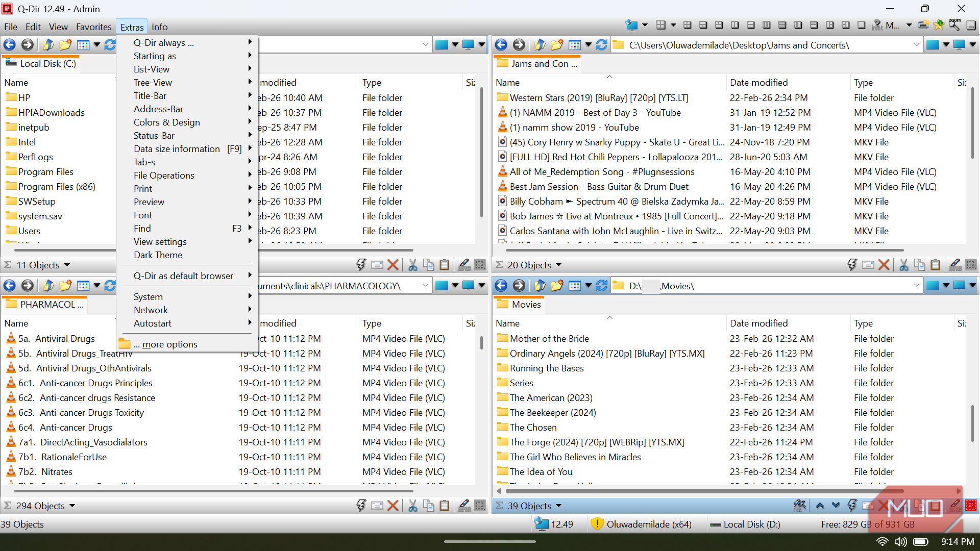Copy selection in PHARMACOLOGY pane status bar
Screen dimensions: 980x551
point(429,505)
